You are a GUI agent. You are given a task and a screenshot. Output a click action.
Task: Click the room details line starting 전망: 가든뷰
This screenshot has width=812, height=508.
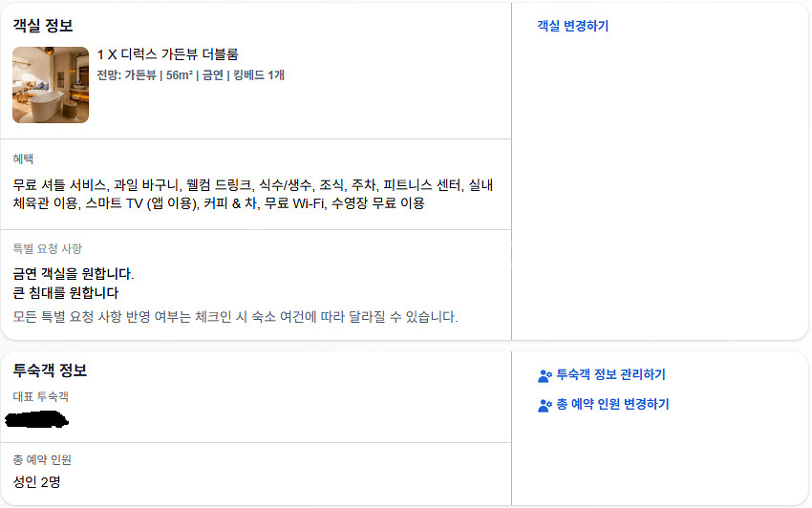click(x=190, y=75)
